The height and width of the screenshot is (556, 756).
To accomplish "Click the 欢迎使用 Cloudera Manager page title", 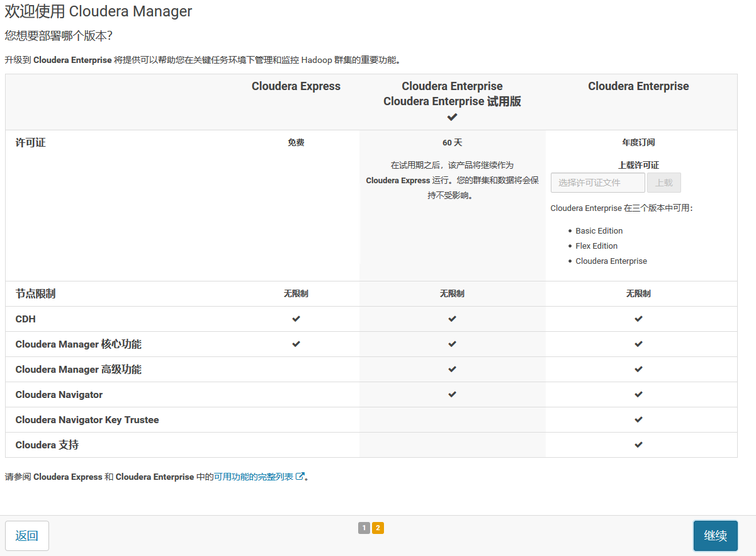I will 99,11.
